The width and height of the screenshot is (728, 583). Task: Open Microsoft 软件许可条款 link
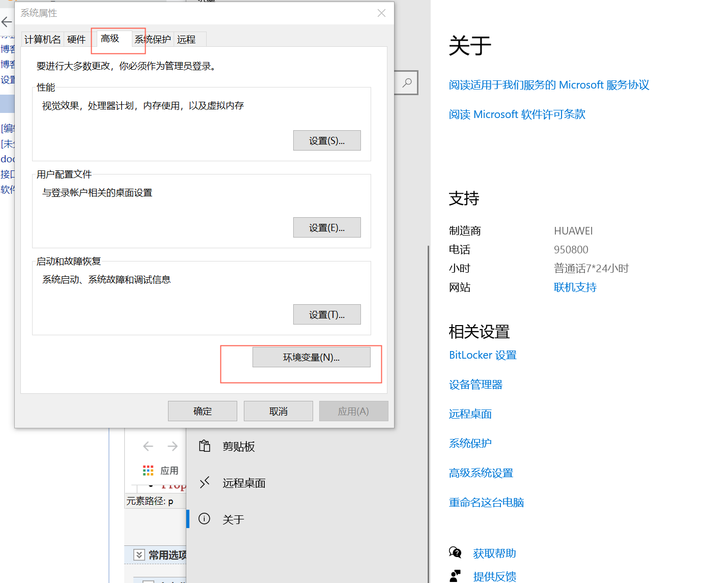pos(517,114)
